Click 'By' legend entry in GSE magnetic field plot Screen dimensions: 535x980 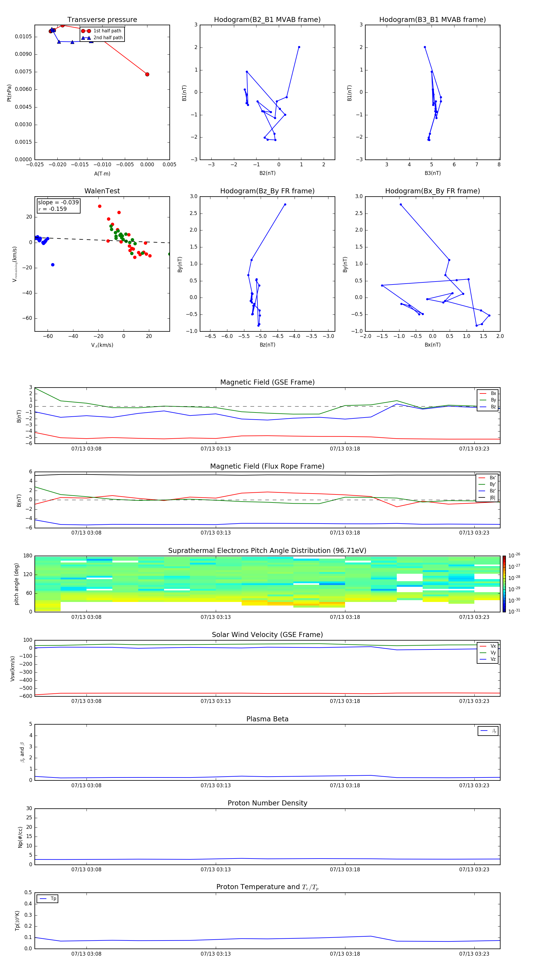tap(488, 400)
